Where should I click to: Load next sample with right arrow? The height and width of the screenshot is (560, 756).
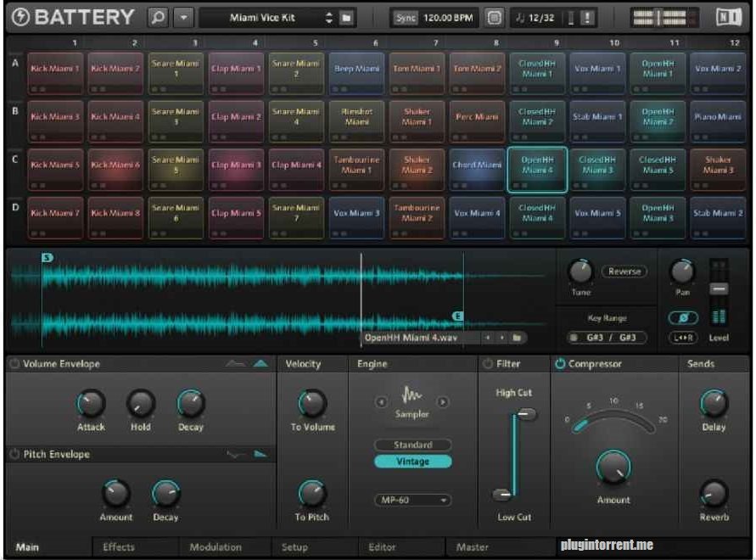pyautogui.click(x=502, y=338)
